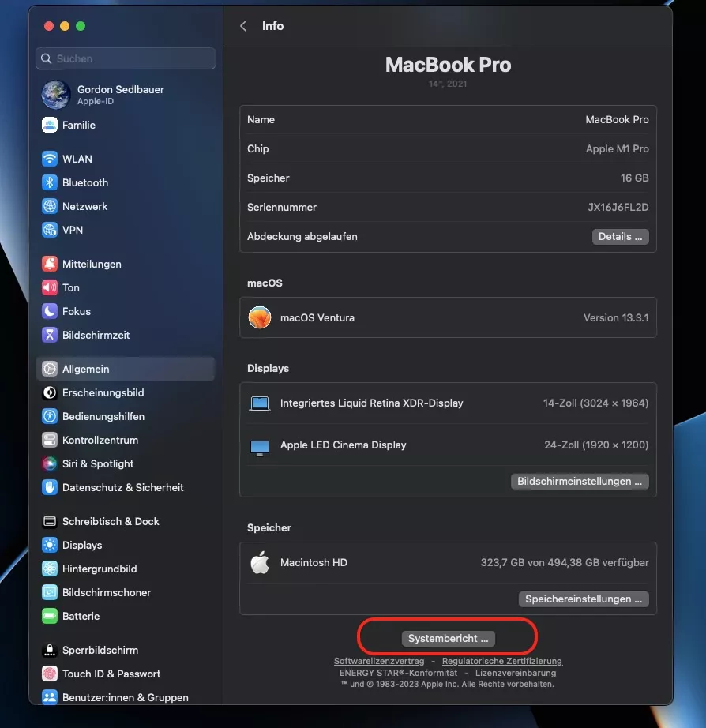This screenshot has height=728, width=706.
Task: Click the Siri & Spotlight icon
Action: coord(50,463)
